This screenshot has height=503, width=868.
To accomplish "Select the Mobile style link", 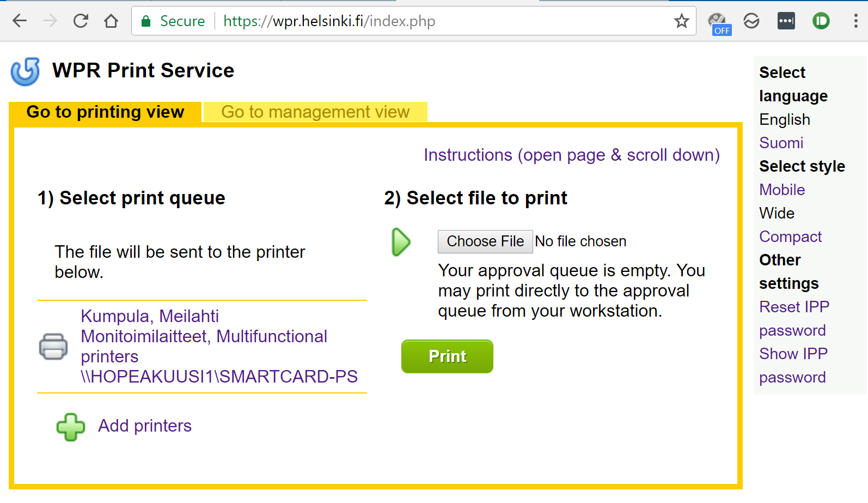I will 781,190.
